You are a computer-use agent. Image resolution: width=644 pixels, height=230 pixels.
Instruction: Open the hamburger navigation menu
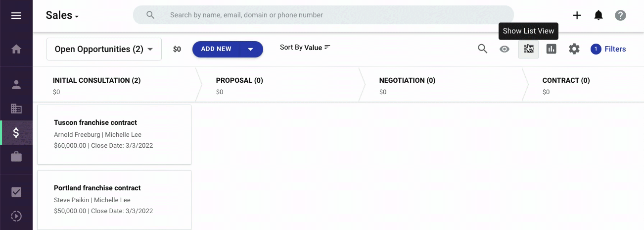tap(16, 15)
